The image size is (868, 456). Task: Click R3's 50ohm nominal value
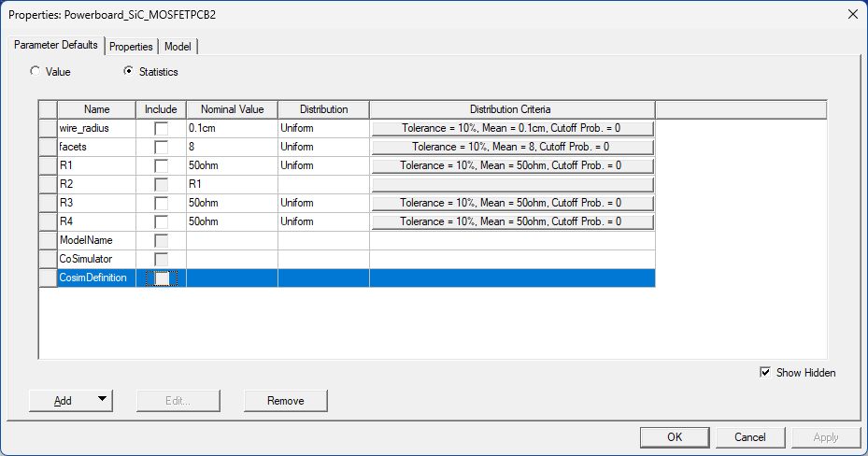click(233, 204)
